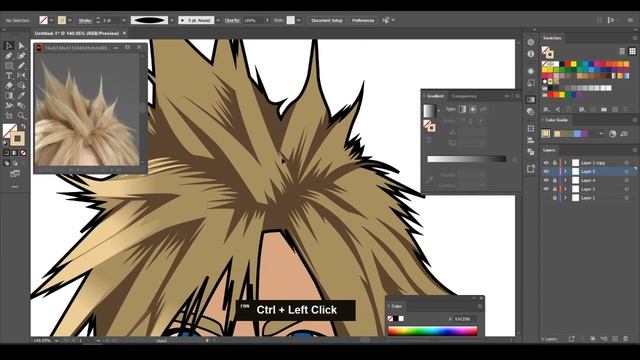This screenshot has width=640, height=360.
Task: Select the Type tool
Action: pyautogui.click(x=9, y=76)
